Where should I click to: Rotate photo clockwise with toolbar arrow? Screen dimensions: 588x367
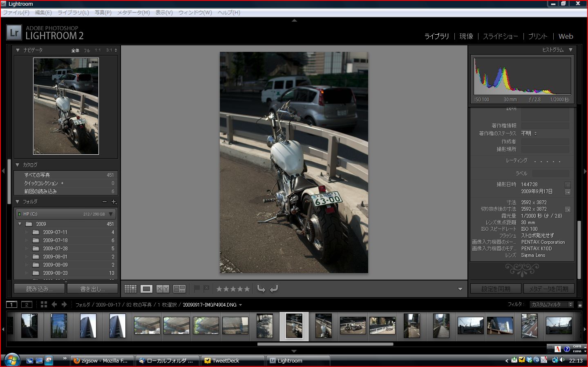point(274,289)
